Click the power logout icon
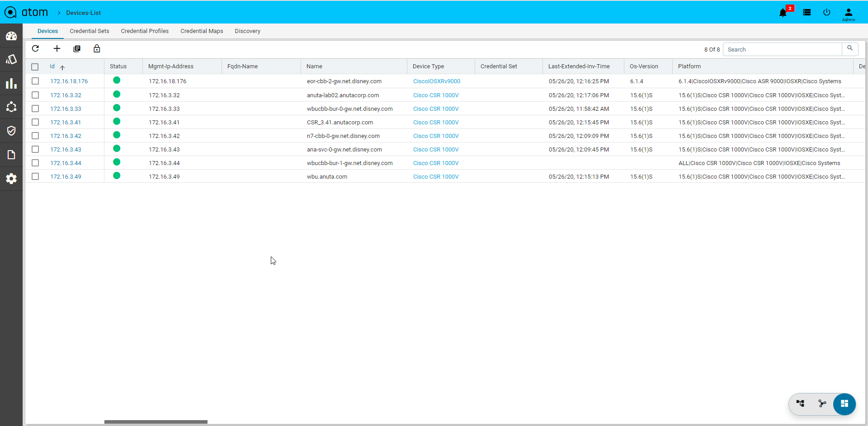 pos(827,13)
